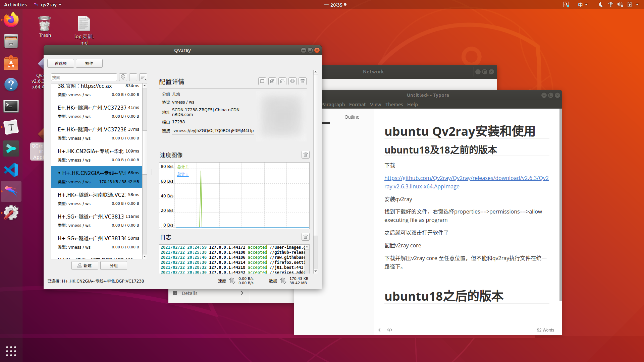The height and width of the screenshot is (362, 644).
Task: Click the 插件 plugins button
Action: (89, 63)
